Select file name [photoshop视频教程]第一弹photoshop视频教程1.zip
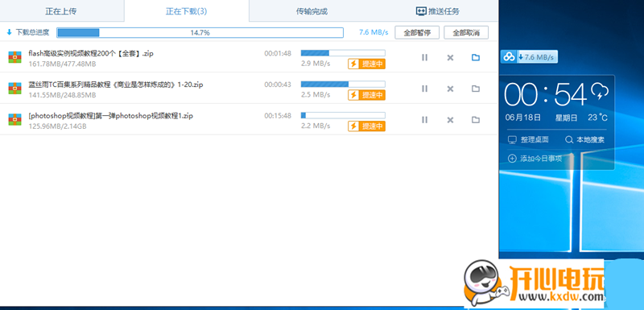Image resolution: width=644 pixels, height=310 pixels. 111,116
